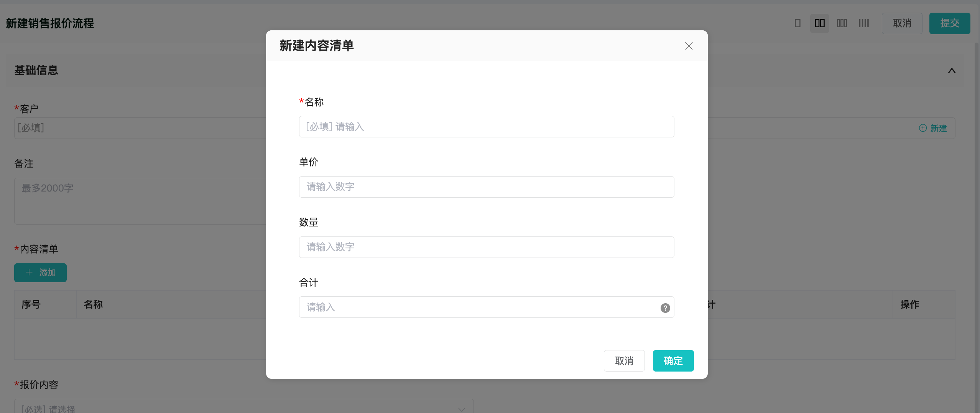Open the 报价内容 select dropdown
The image size is (980, 413).
(x=244, y=406)
